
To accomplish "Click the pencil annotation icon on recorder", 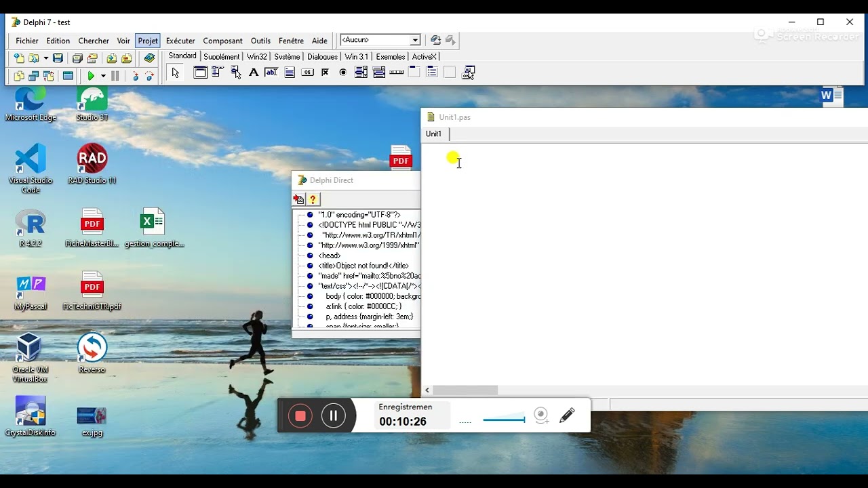I will [x=568, y=415].
